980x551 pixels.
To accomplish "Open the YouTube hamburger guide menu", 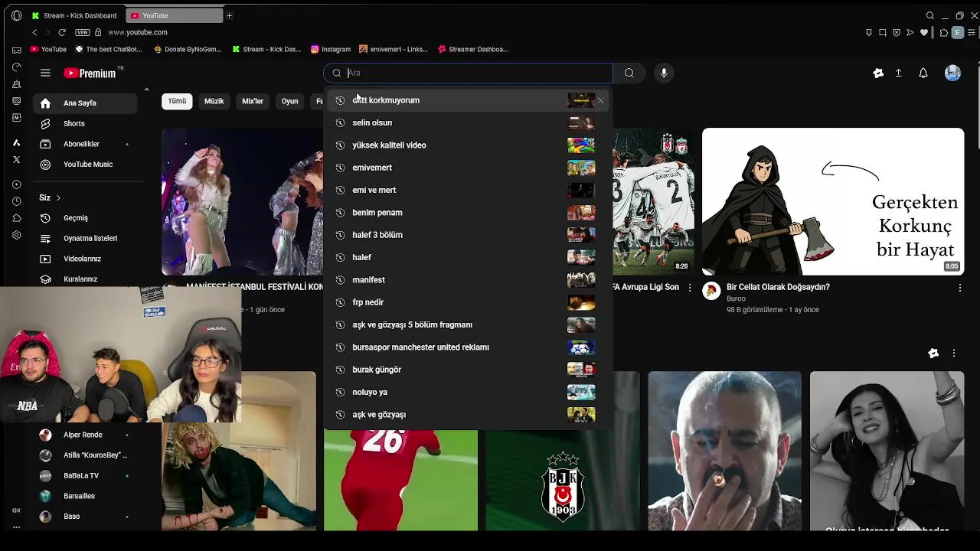I will pyautogui.click(x=45, y=73).
